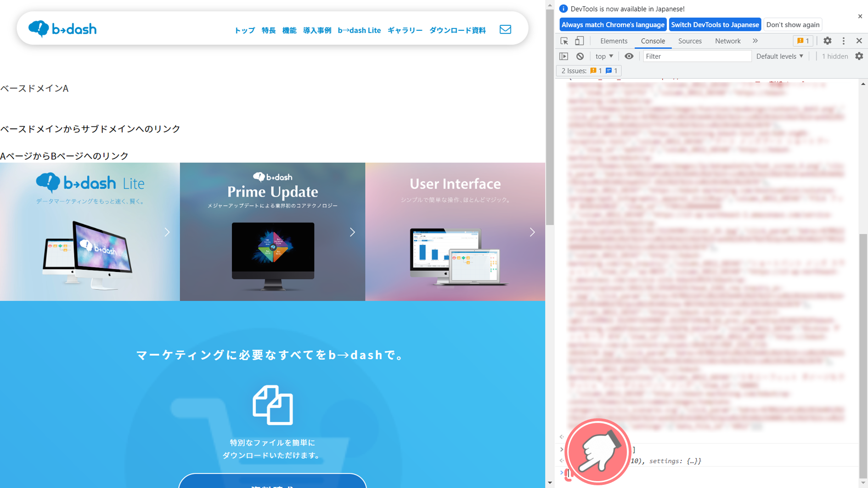Viewport: 868px width, 488px height.
Task: Expand more DevTools tabs chevron
Action: 755,41
